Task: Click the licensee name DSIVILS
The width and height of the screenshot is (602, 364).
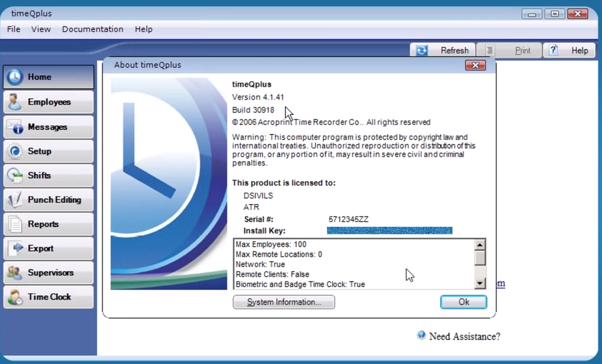Action: [258, 196]
